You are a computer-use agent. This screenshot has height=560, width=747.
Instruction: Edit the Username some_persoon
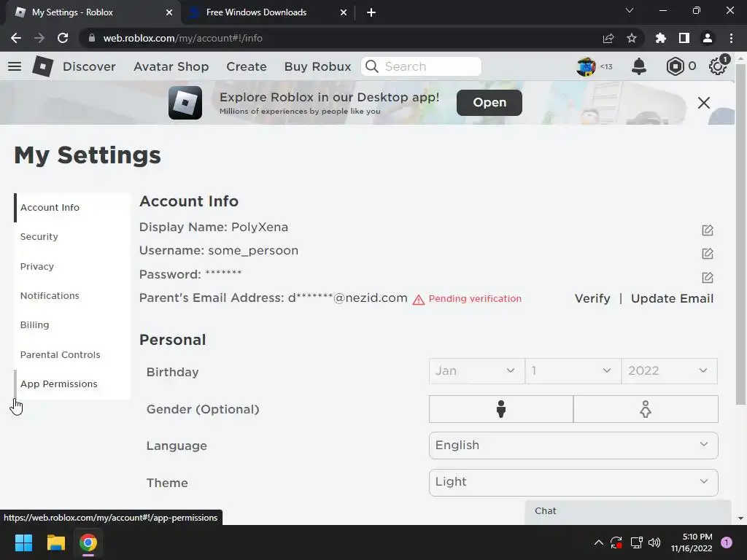708,253
